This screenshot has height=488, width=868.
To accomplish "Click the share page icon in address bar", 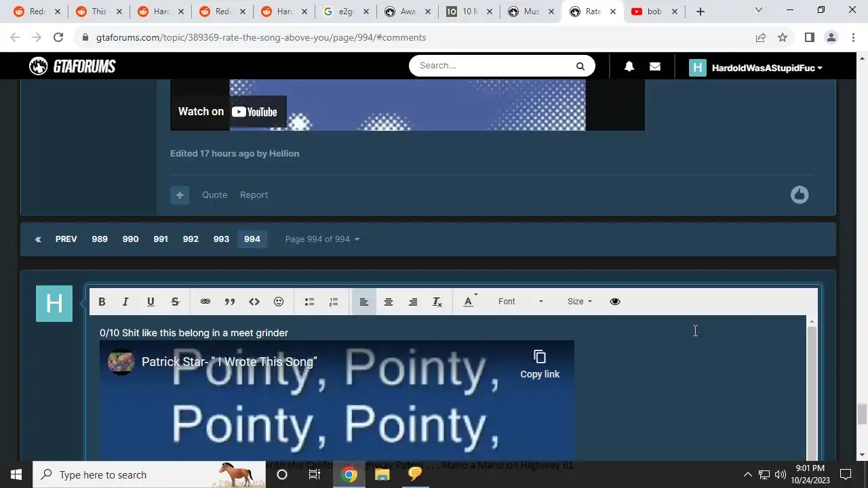I will [761, 37].
